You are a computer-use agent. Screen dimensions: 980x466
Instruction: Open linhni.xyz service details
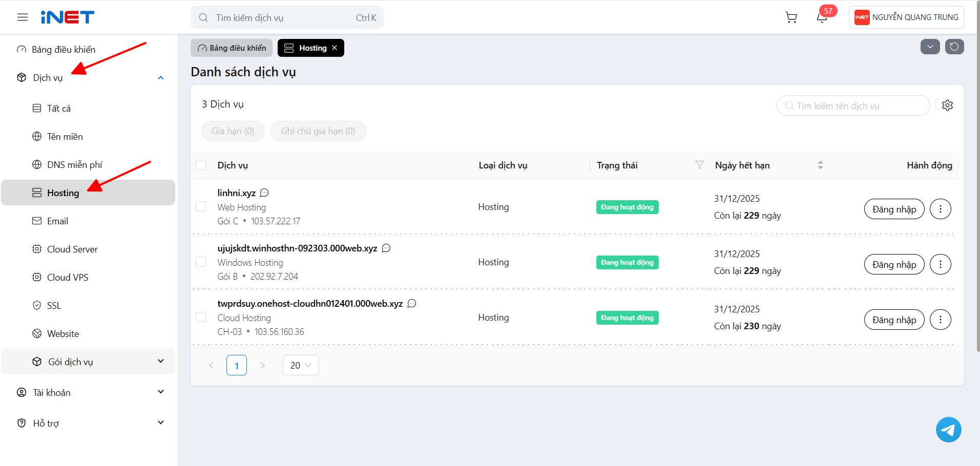click(237, 193)
